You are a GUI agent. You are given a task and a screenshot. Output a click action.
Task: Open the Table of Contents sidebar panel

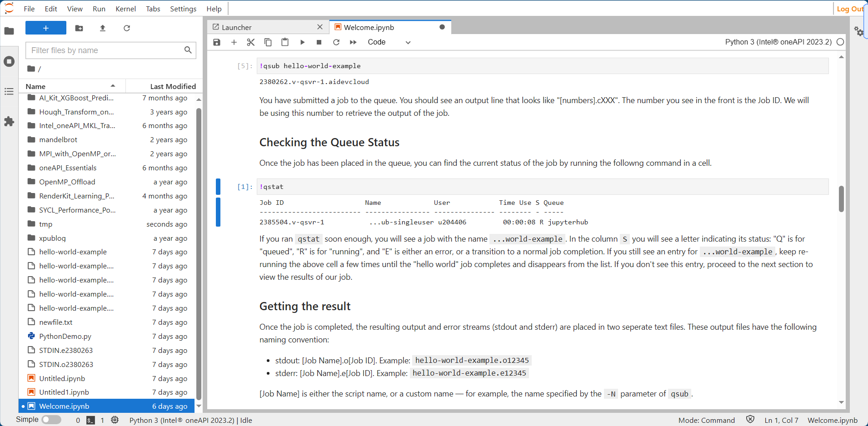click(x=9, y=92)
